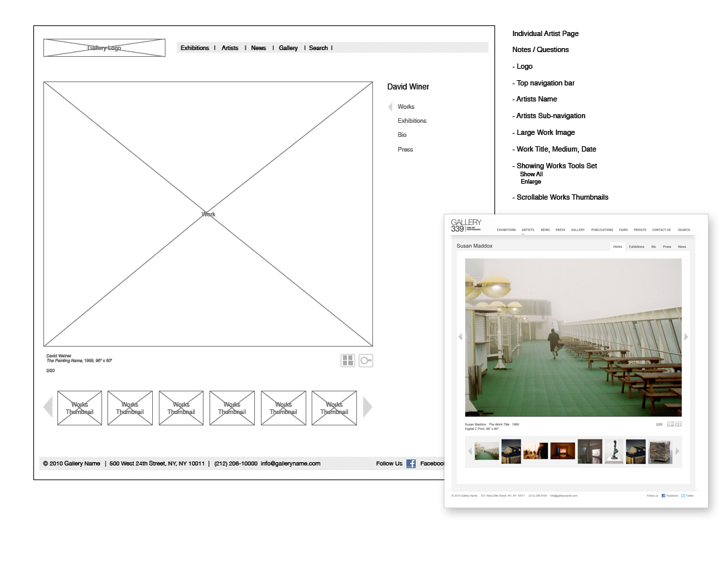
Task: Open the Works tab on Susan Maddox's page
Action: click(618, 246)
